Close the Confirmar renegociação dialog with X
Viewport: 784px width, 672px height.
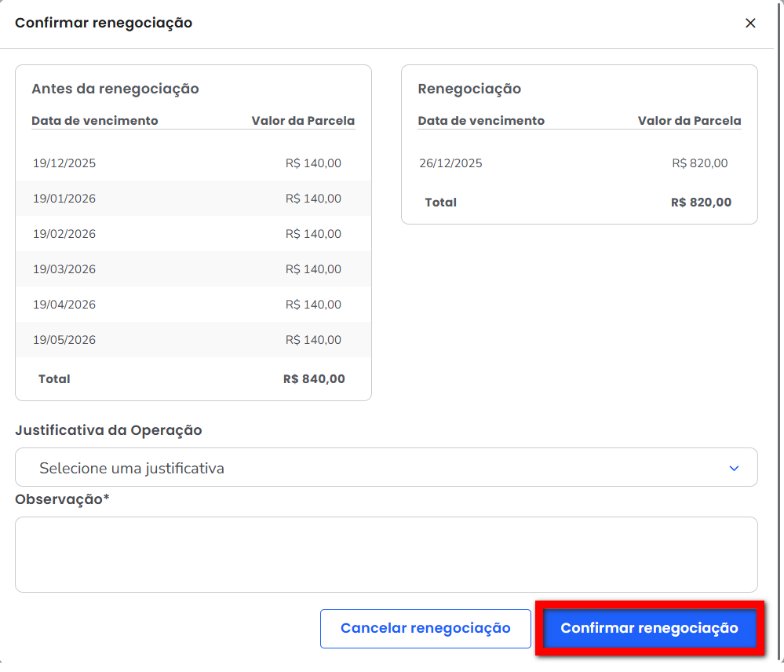coord(750,24)
